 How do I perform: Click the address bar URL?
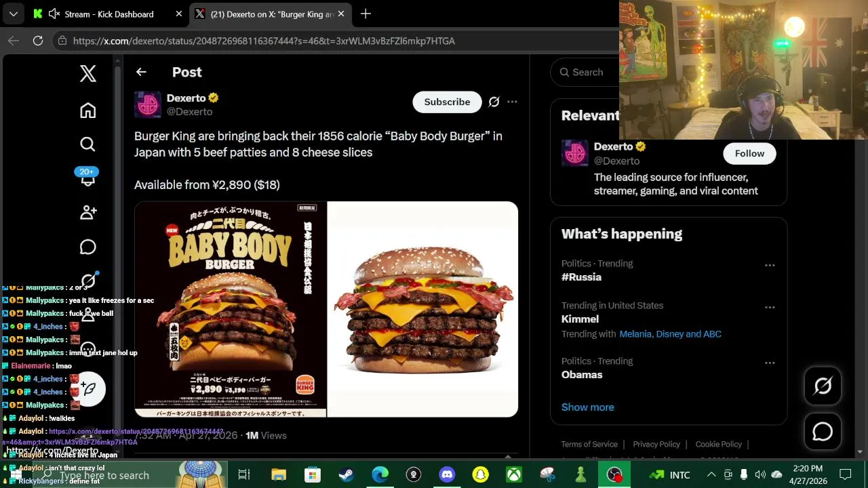[264, 41]
